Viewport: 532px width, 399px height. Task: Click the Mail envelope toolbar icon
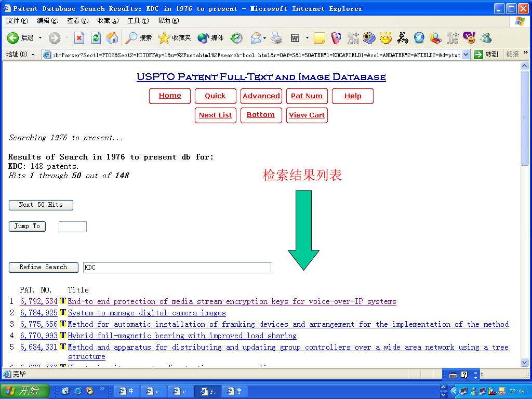(x=256, y=37)
